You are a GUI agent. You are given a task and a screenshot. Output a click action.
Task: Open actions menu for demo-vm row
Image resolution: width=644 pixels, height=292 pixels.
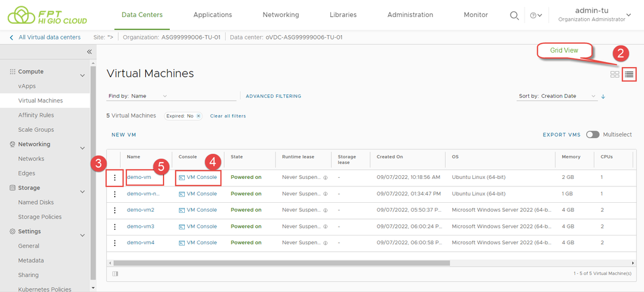(x=114, y=178)
